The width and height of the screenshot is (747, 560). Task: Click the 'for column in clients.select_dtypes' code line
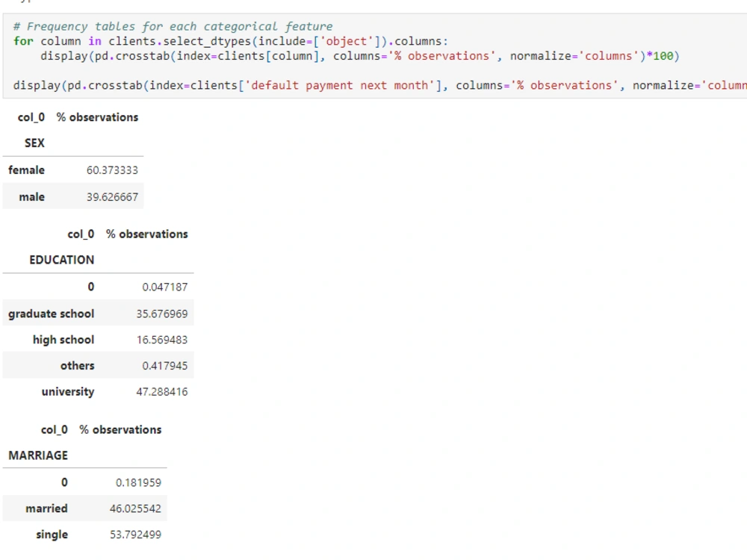pyautogui.click(x=231, y=41)
